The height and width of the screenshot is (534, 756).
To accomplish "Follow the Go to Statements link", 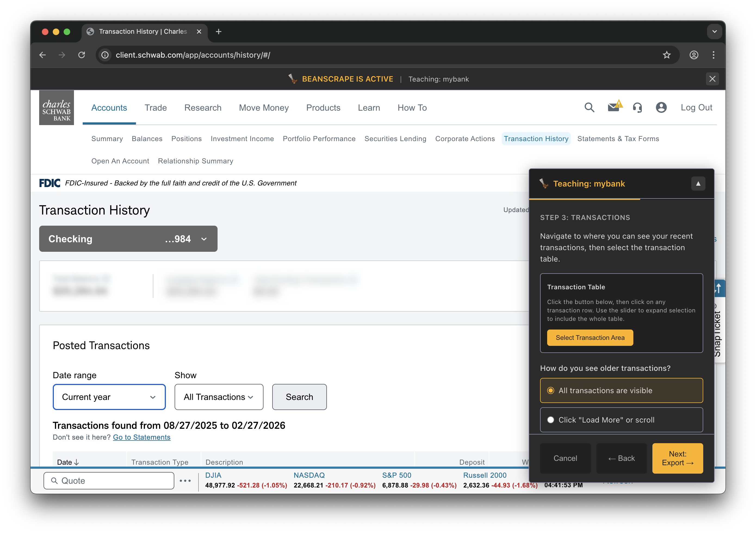I will [x=142, y=437].
